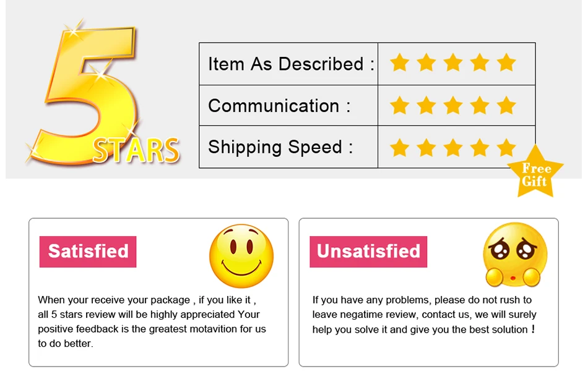Image resolution: width=588 pixels, height=374 pixels.
Task: Select third star in Item As Described row
Action: [x=453, y=62]
